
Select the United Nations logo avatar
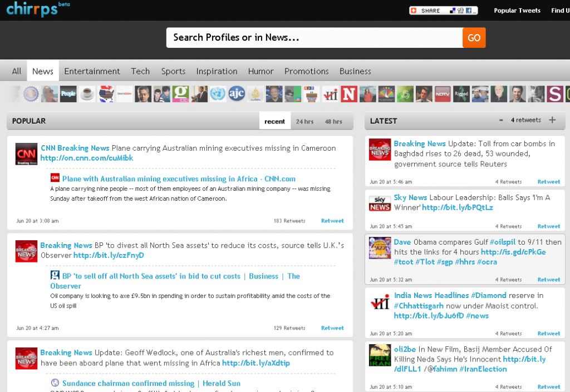click(x=218, y=94)
